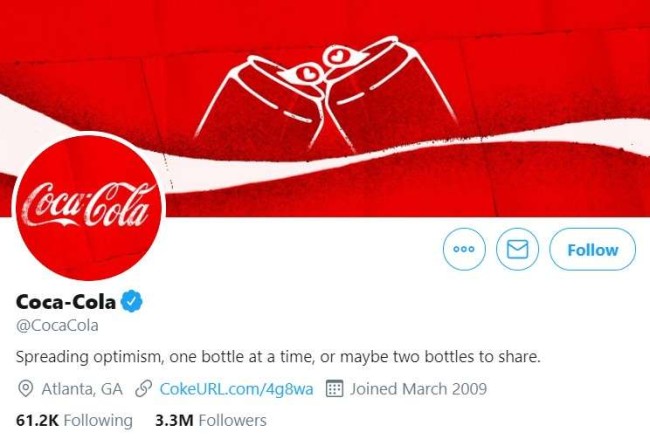The width and height of the screenshot is (650, 439).
Task: View the 61.2K Following list
Action: coord(74,420)
